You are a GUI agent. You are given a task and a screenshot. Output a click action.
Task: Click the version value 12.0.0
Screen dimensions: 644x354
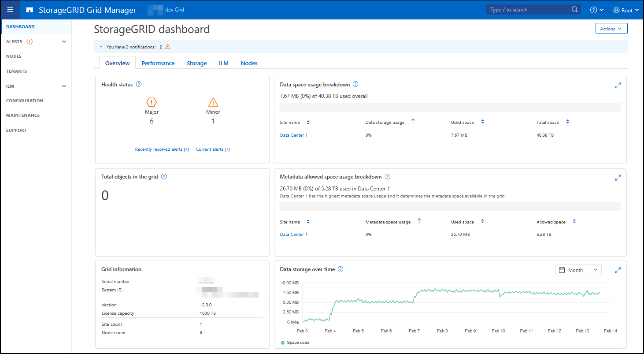click(x=206, y=305)
